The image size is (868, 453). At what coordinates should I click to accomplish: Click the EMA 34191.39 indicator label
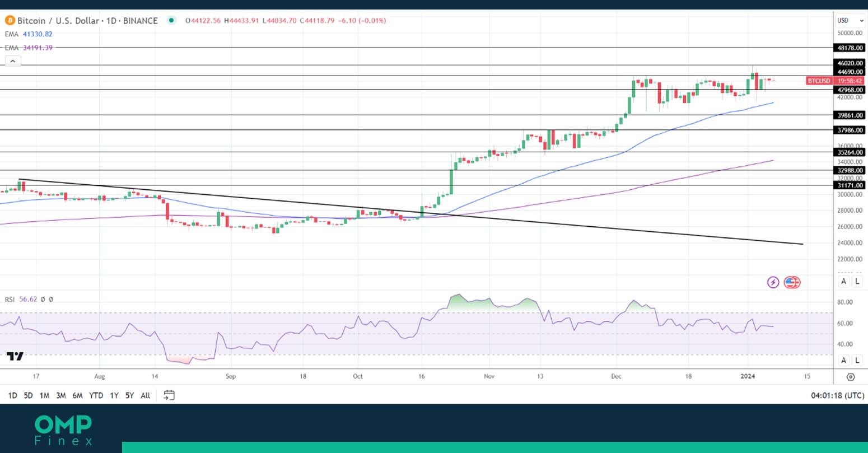coord(29,48)
